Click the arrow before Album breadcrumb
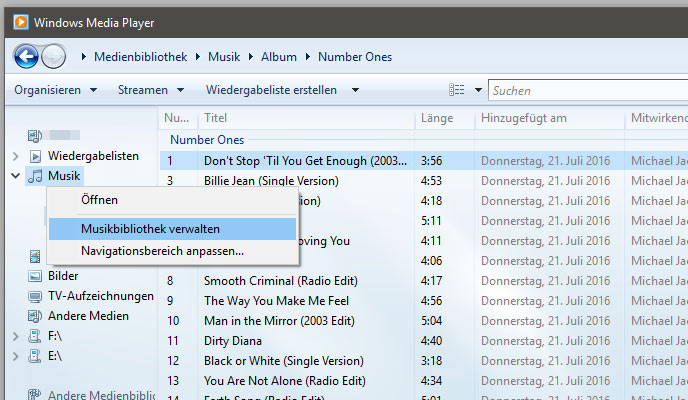The image size is (688, 400). click(x=251, y=57)
